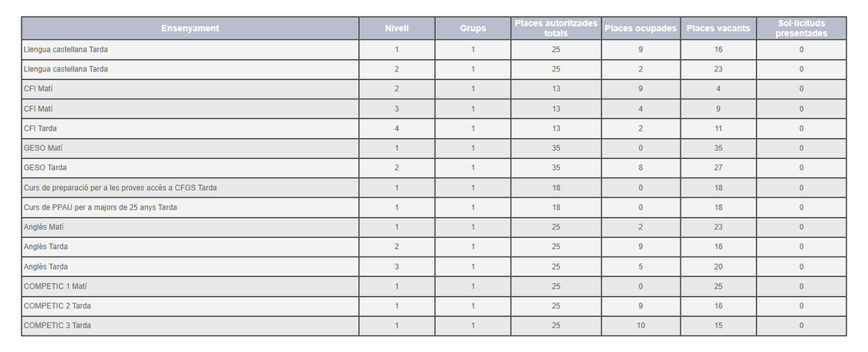Click Places vacants value for GESO Tarda

point(718,168)
